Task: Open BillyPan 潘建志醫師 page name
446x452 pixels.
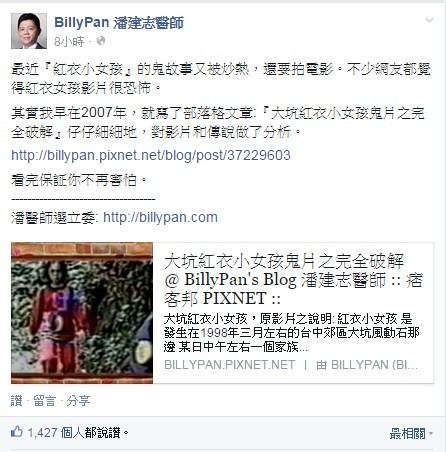Action: pyautogui.click(x=119, y=23)
